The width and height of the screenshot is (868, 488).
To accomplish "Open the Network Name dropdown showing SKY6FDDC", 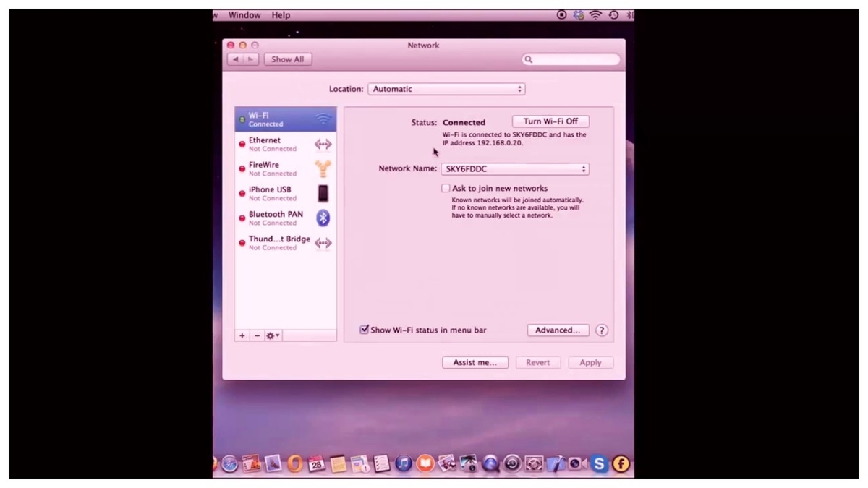I will click(515, 168).
